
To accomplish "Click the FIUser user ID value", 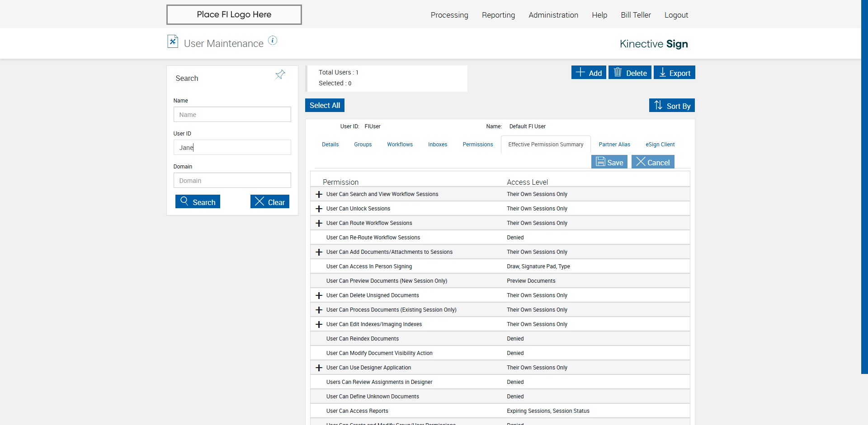I will [x=373, y=126].
